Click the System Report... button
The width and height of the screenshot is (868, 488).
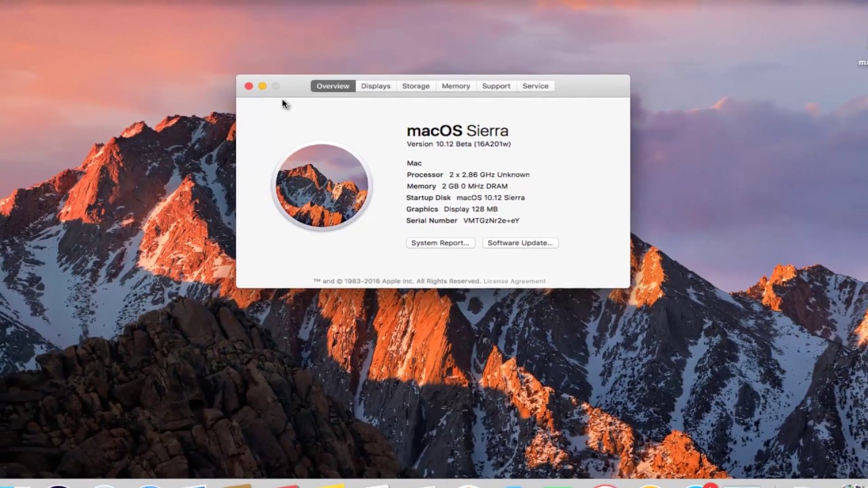[x=440, y=243]
